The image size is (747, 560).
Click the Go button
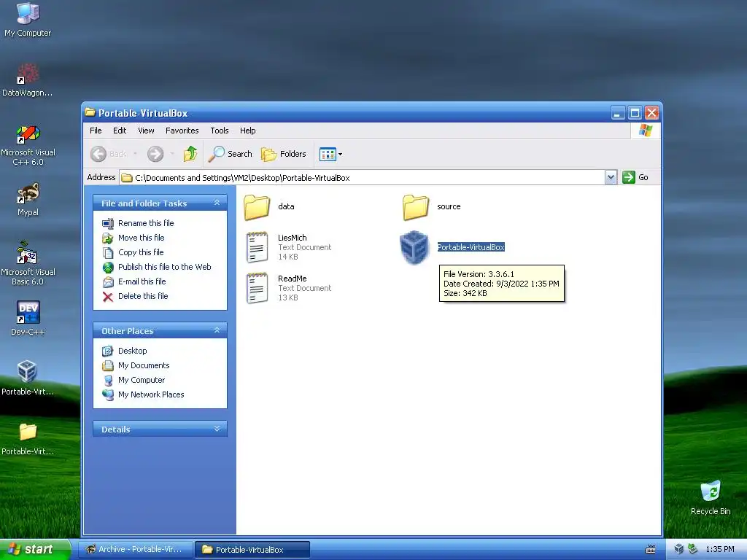635,177
